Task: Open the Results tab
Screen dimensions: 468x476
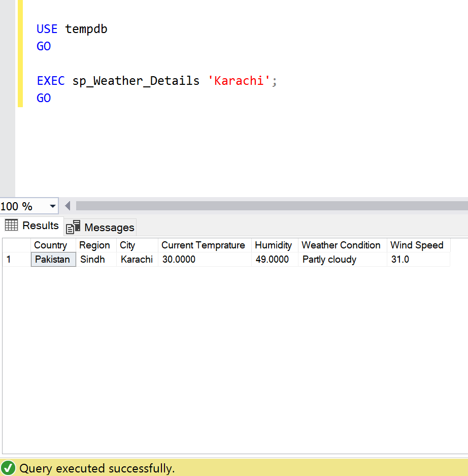Action: pyautogui.click(x=32, y=226)
